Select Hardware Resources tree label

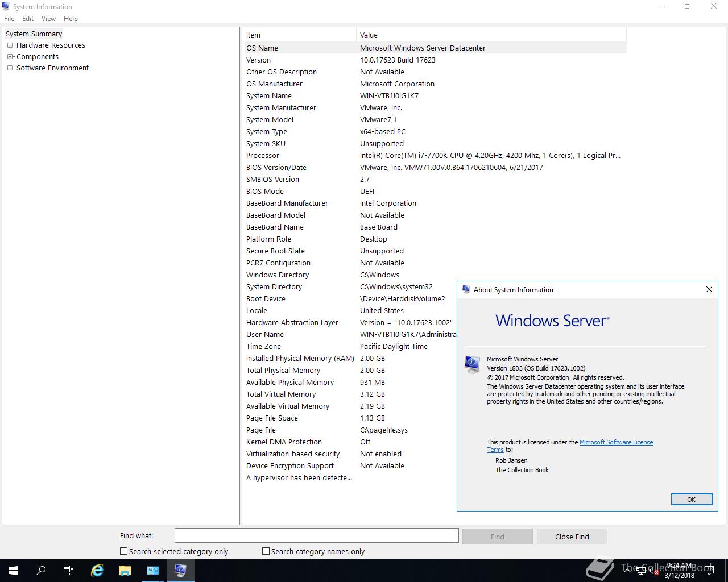(x=51, y=45)
